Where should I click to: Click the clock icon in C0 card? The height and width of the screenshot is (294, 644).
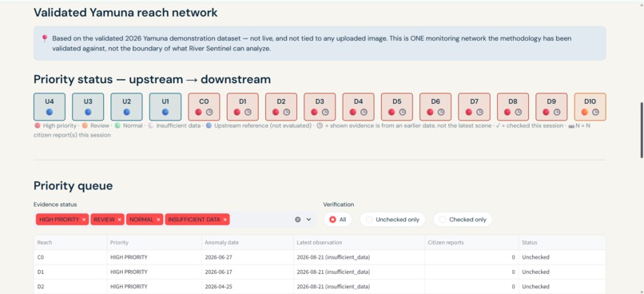[209, 112]
